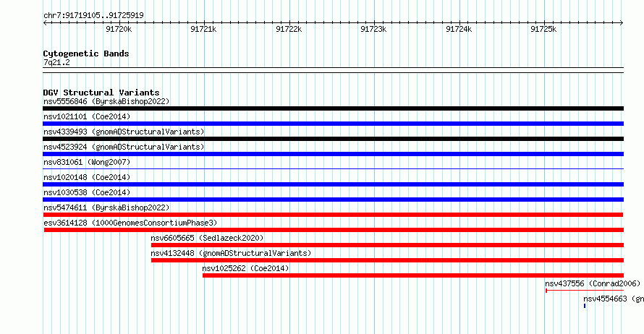Image resolution: width=644 pixels, height=334 pixels.
Task: Click the nsv1025262 (Coe2014) label
Action: (x=245, y=268)
